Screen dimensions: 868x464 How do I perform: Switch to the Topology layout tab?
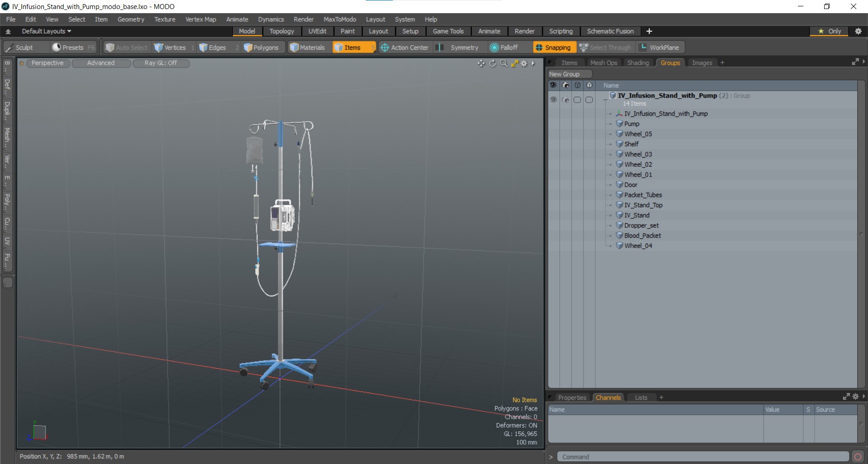click(282, 31)
